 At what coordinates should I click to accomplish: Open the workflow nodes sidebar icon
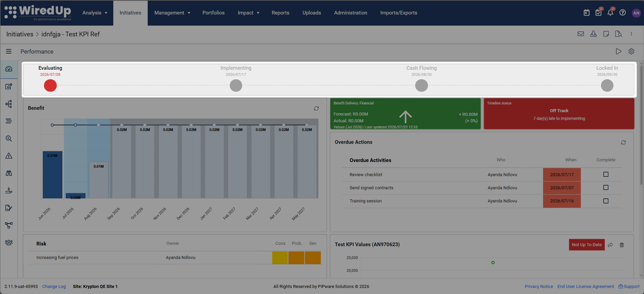(x=9, y=225)
